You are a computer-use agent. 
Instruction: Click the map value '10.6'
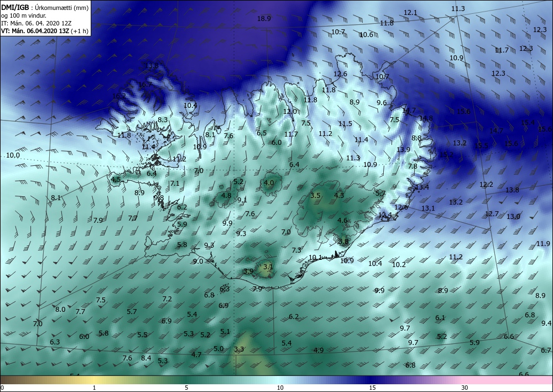pyautogui.click(x=367, y=34)
